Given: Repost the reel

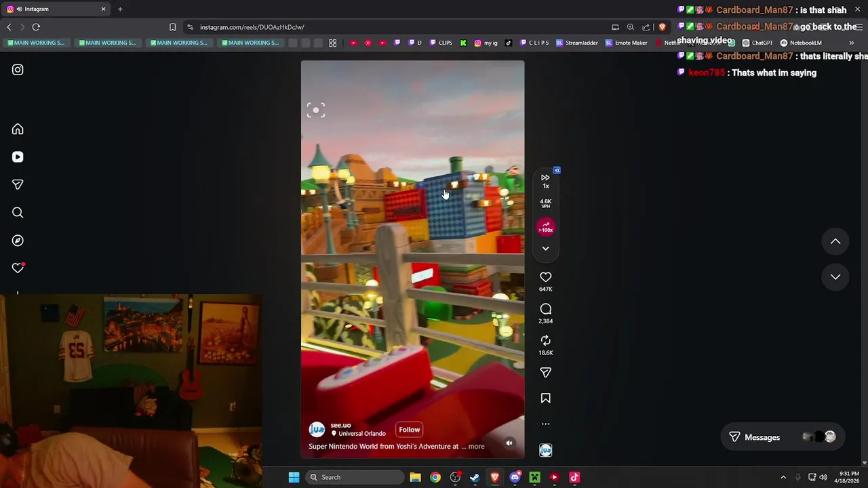Looking at the screenshot, I should 545,340.
